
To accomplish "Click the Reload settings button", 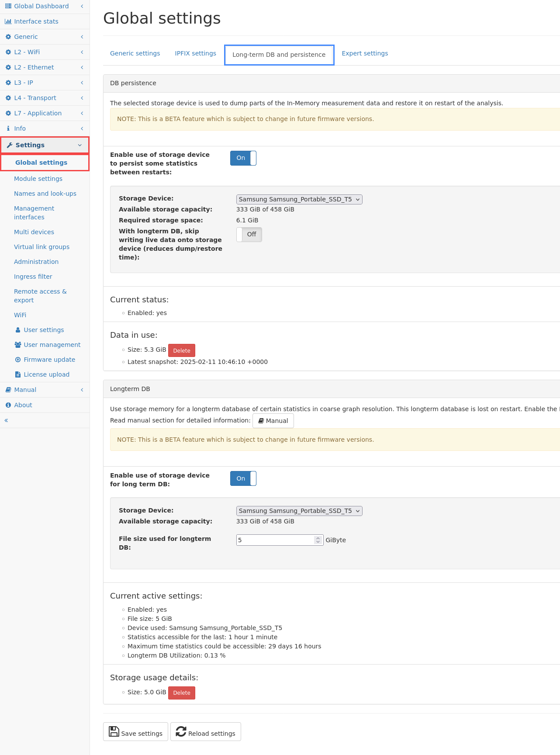I will [206, 731].
